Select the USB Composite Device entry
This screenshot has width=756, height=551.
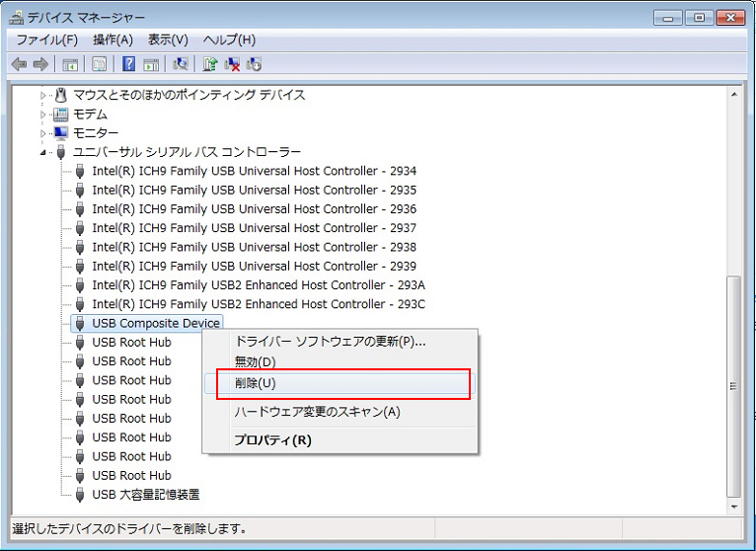pos(156,323)
